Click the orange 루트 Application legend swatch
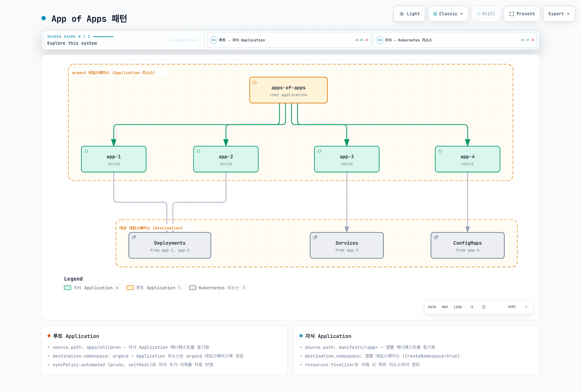 130,288
